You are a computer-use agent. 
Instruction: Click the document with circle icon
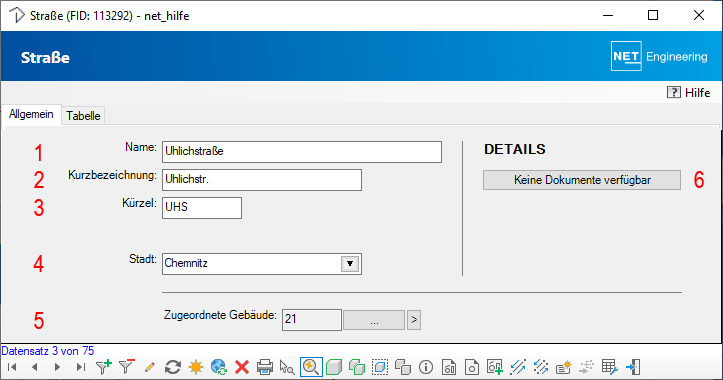[472, 367]
